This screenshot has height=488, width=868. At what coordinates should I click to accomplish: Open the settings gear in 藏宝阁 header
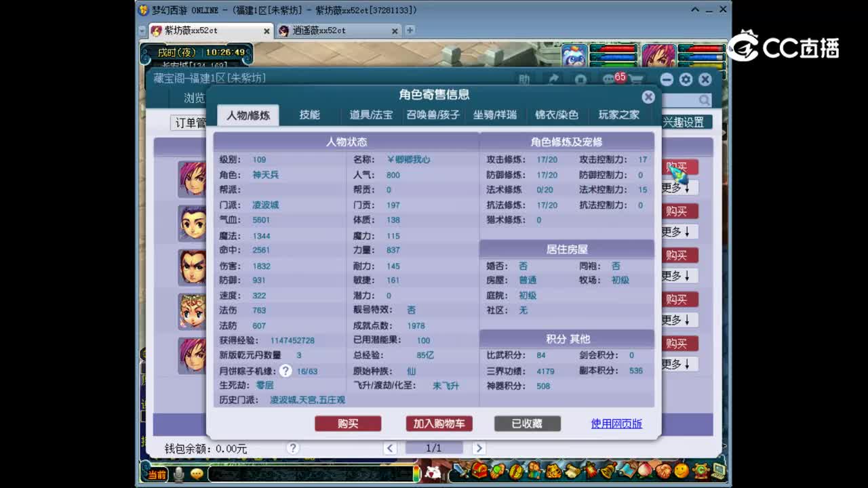(686, 79)
